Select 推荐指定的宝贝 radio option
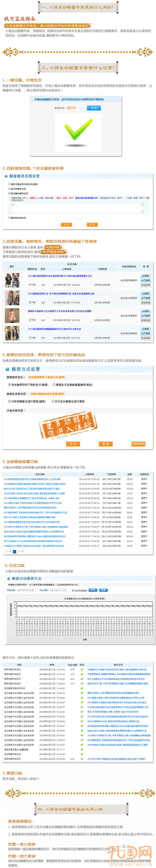156x868 pixels. point(9,218)
